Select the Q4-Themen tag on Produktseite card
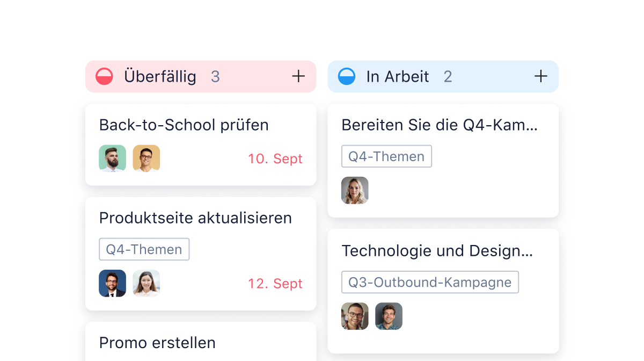 pos(144,249)
